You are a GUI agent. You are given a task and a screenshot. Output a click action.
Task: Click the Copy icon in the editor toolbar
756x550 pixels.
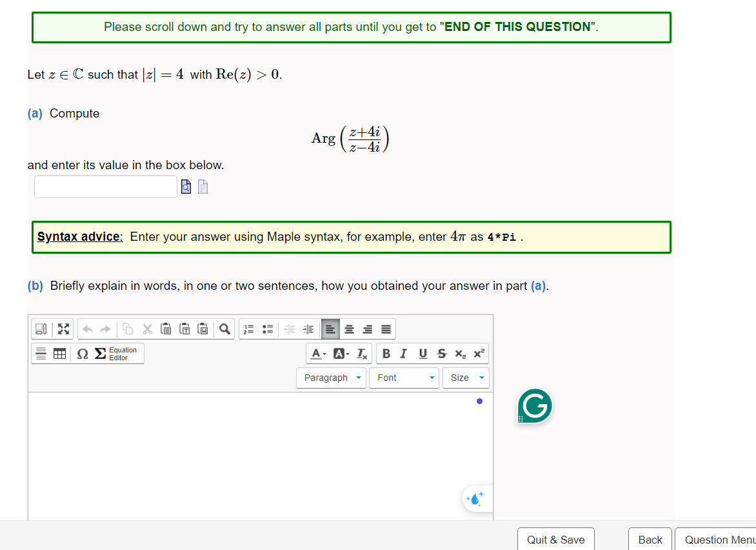pyautogui.click(x=128, y=329)
